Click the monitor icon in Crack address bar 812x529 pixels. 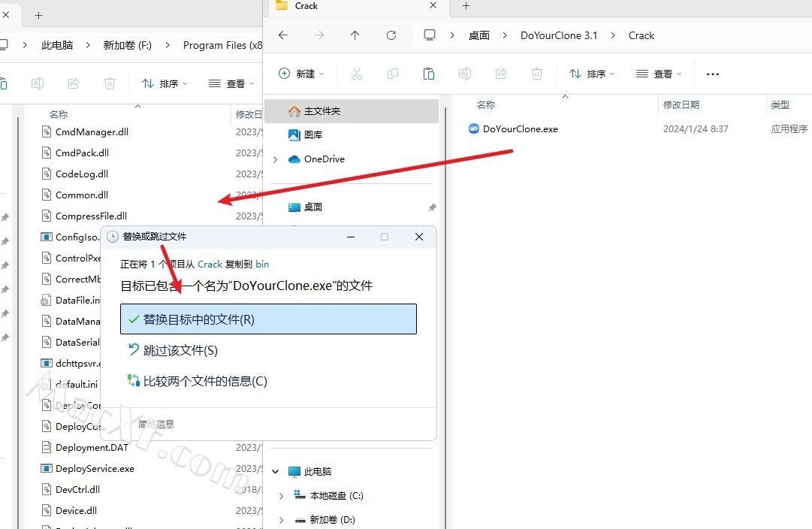click(430, 35)
